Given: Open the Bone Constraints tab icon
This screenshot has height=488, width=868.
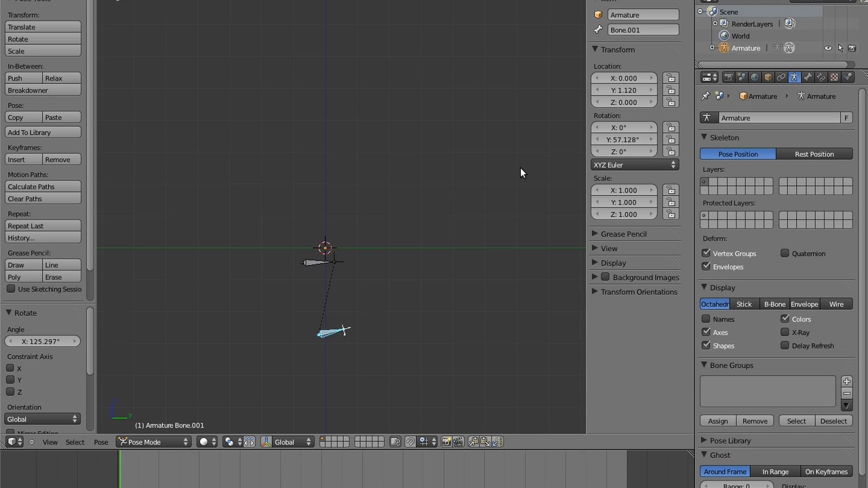Looking at the screenshot, I should click(821, 77).
